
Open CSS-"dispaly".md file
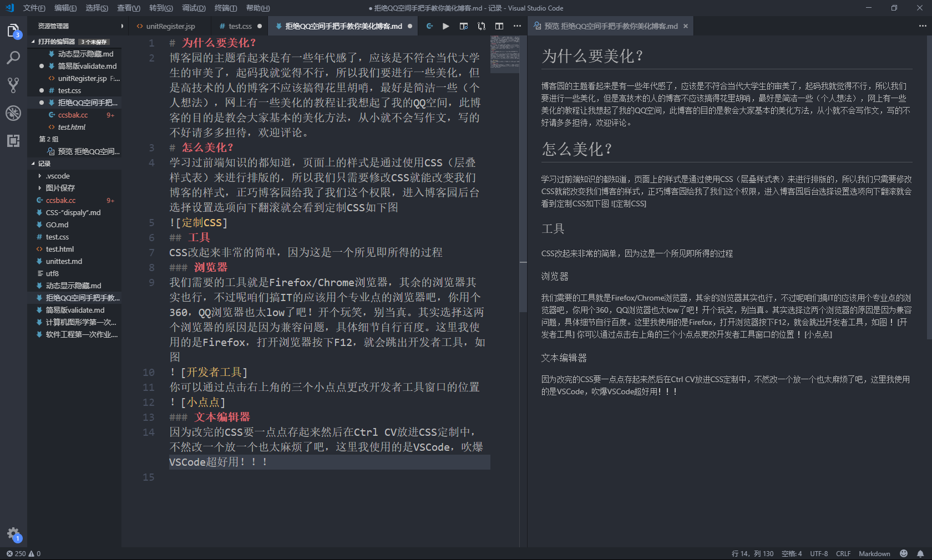click(x=74, y=212)
